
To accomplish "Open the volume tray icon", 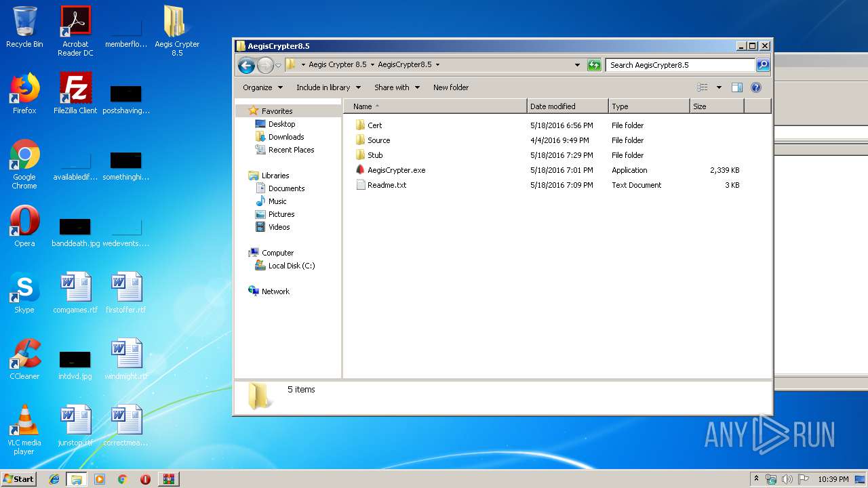I will (x=787, y=479).
